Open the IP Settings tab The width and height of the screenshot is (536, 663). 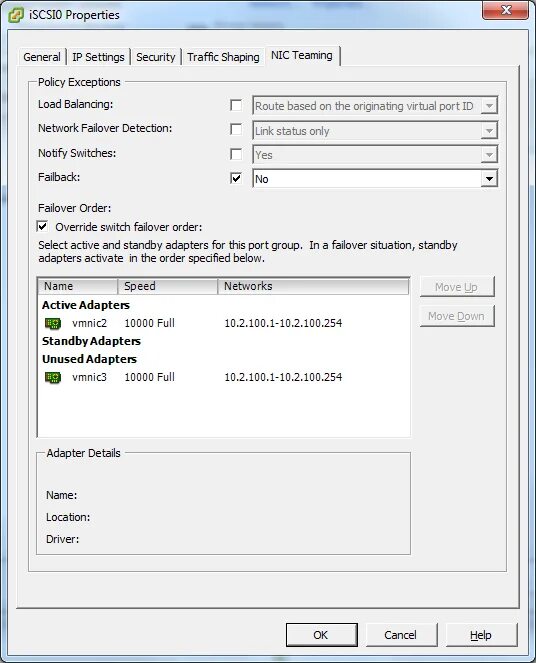(98, 57)
